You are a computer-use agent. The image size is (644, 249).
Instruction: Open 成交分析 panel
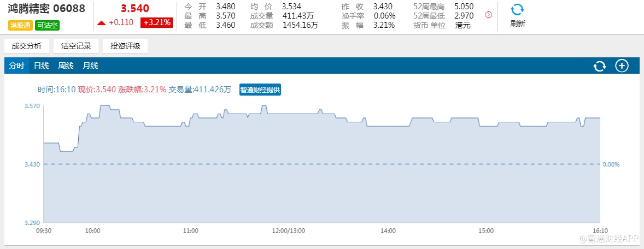(x=27, y=46)
